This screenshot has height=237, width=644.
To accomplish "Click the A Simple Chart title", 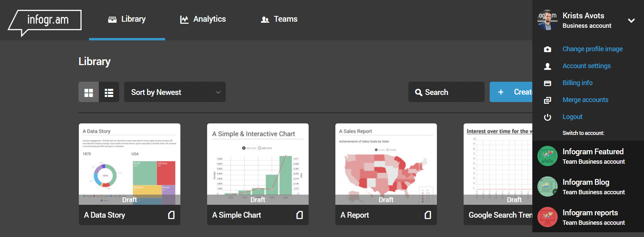I will tap(237, 215).
